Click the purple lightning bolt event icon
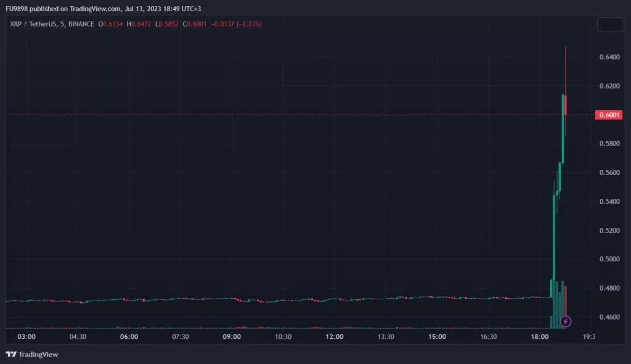The image size is (631, 364). tap(566, 321)
